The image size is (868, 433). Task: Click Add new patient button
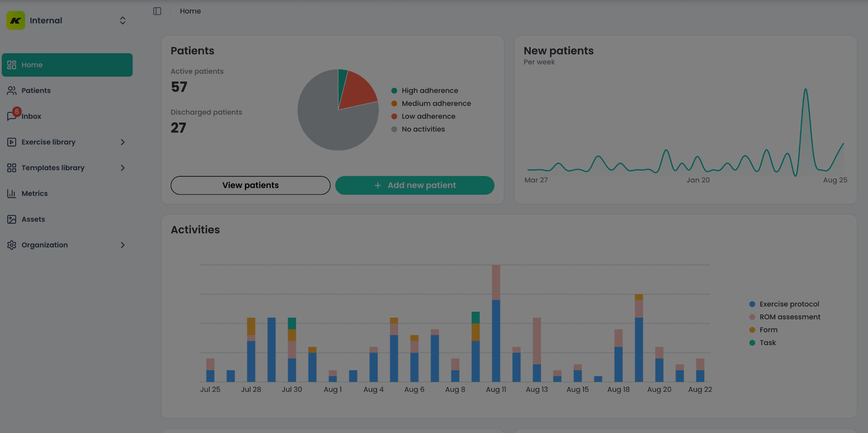(415, 185)
